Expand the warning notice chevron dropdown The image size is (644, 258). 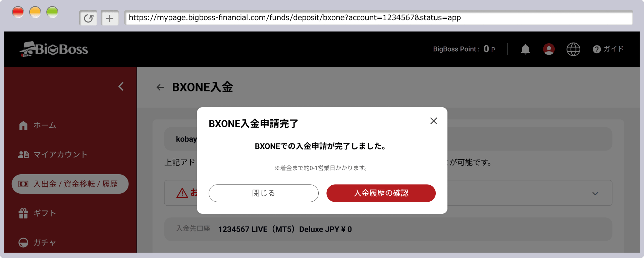point(595,193)
